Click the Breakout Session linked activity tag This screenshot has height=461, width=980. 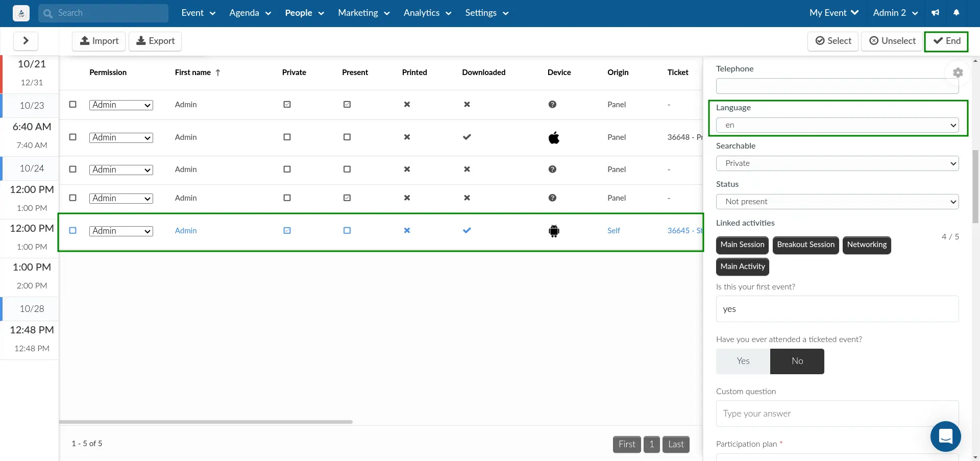(805, 245)
